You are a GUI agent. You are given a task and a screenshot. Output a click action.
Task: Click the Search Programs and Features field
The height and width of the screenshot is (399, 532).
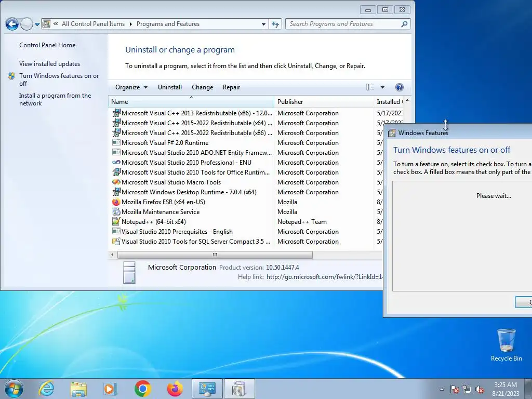(348, 24)
